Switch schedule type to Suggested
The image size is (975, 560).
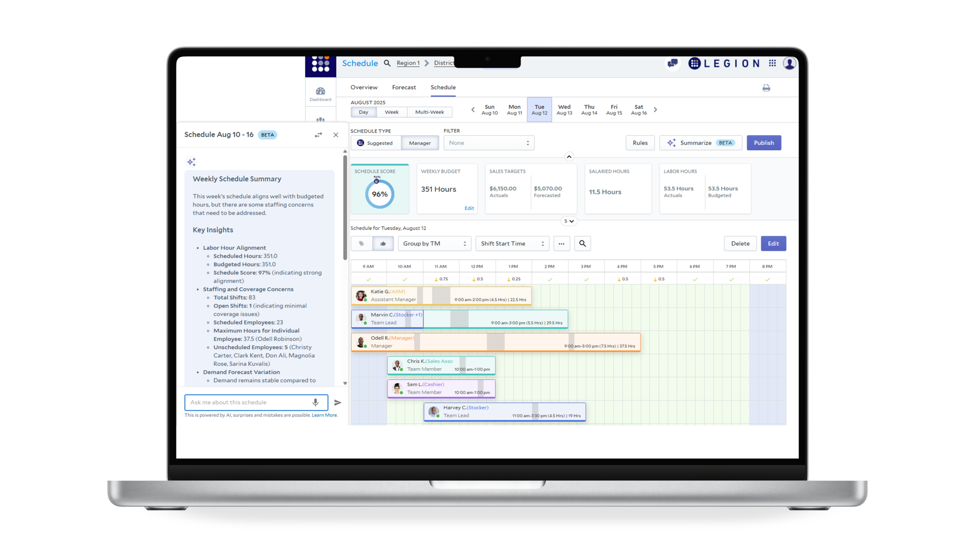coord(376,143)
